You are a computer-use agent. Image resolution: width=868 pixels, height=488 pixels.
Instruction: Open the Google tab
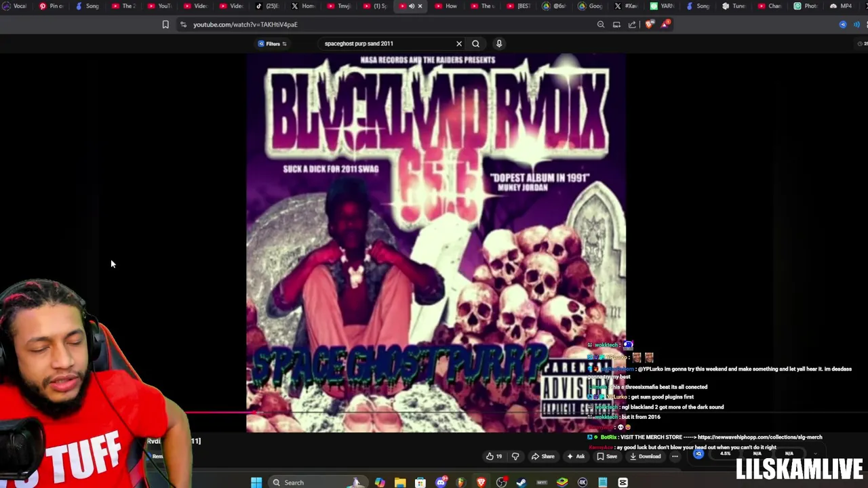coord(590,6)
